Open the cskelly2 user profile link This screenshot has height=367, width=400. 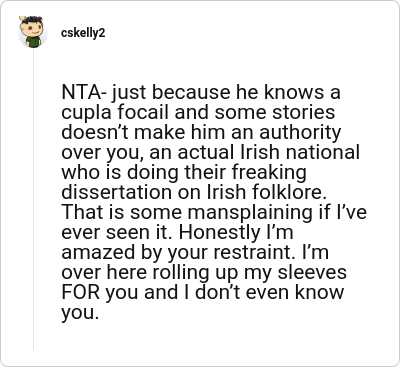pyautogui.click(x=83, y=33)
